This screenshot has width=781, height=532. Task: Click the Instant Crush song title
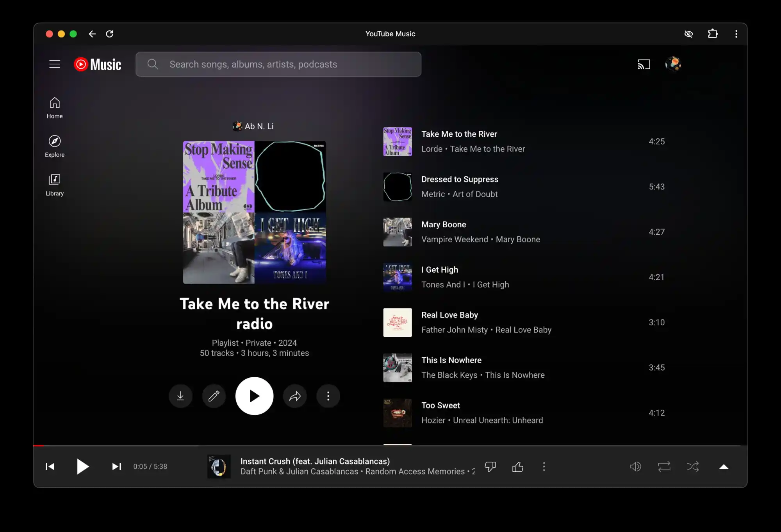click(x=315, y=461)
